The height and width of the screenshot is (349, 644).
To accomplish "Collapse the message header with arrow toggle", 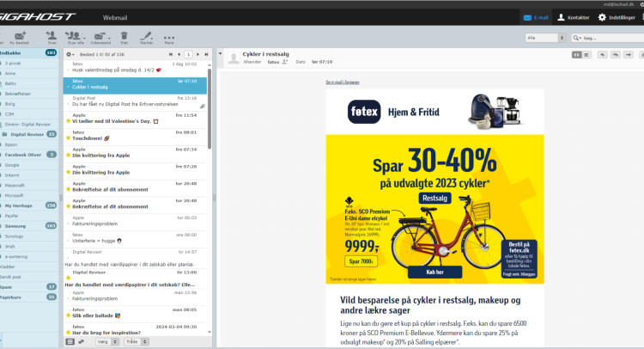I will pyautogui.click(x=220, y=54).
